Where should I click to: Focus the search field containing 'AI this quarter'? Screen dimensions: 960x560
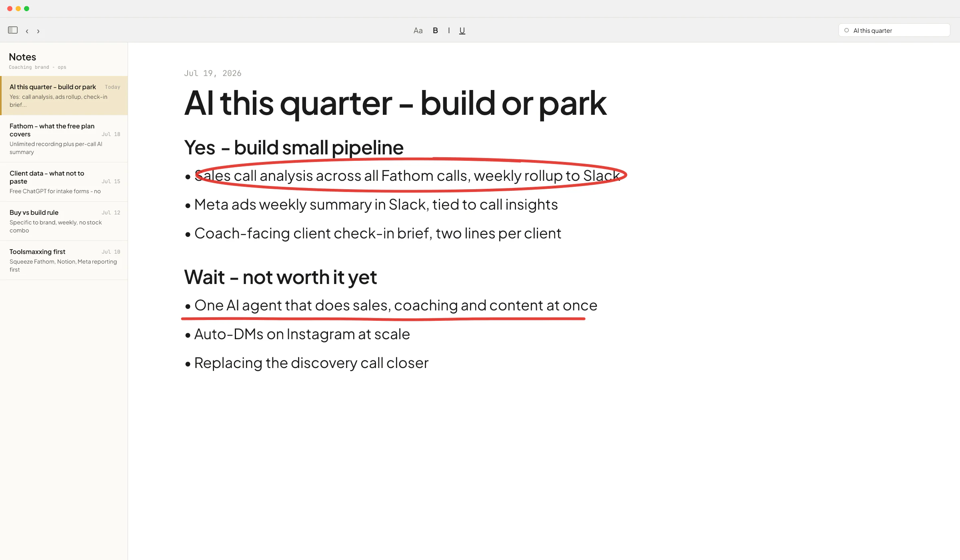[x=894, y=30]
